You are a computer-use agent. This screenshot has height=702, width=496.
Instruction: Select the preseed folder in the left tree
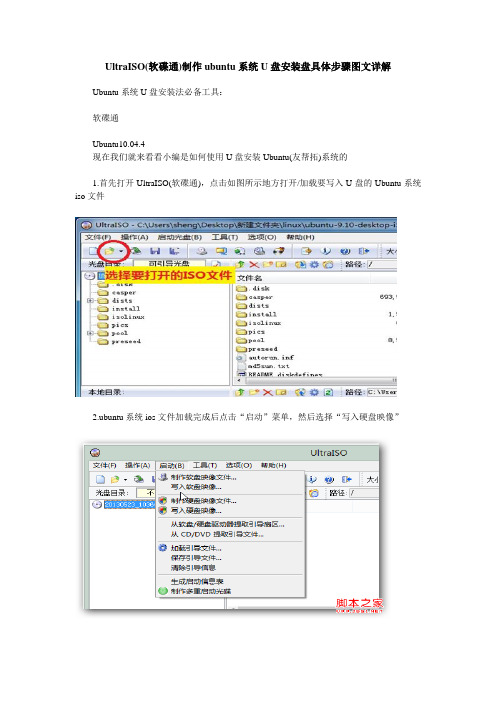point(119,342)
